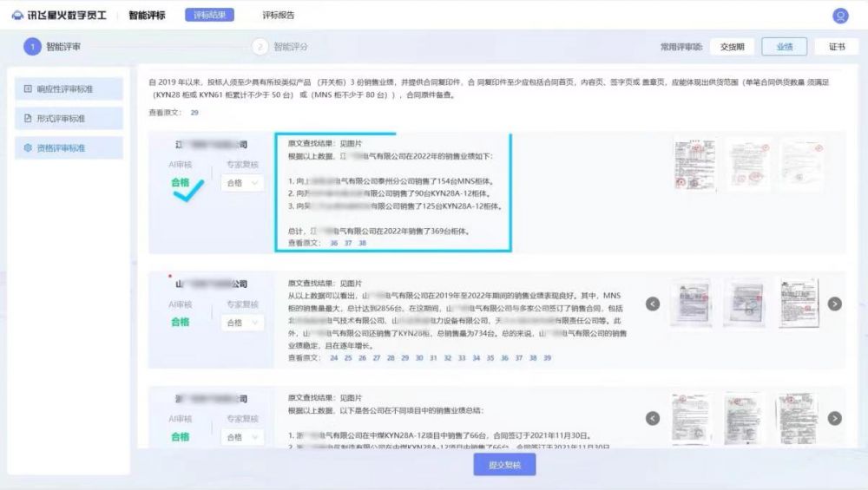The image size is (868, 490).
Task: Select step 2 智能评分 circle
Action: click(x=260, y=47)
